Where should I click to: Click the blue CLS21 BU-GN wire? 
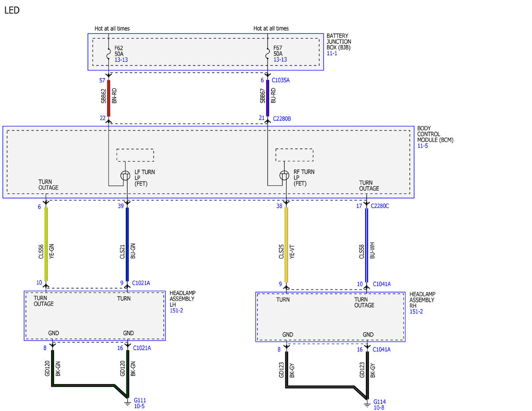[127, 244]
